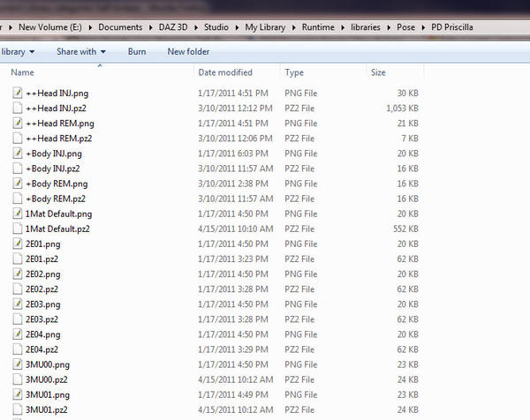Viewport: 530px width, 420px height.
Task: Go to the Studio breadcrumb folder
Action: click(216, 27)
